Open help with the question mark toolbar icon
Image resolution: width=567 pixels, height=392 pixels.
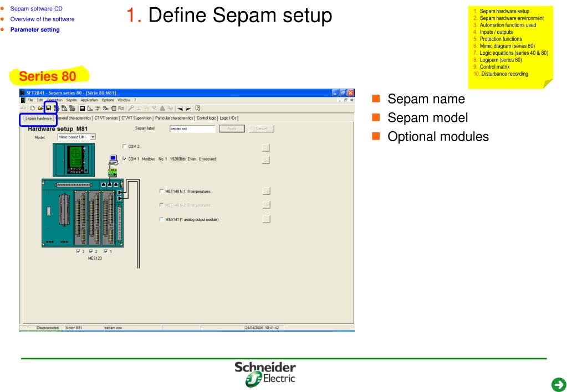point(198,108)
